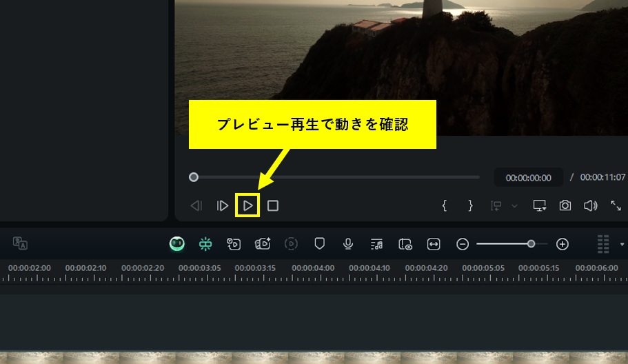Set mark-in point with left brace
Viewport: 628px width, 364px height.
tap(444, 206)
